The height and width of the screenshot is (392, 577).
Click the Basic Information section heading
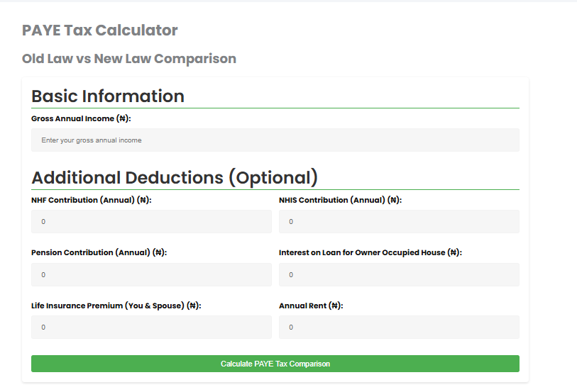[x=108, y=96]
